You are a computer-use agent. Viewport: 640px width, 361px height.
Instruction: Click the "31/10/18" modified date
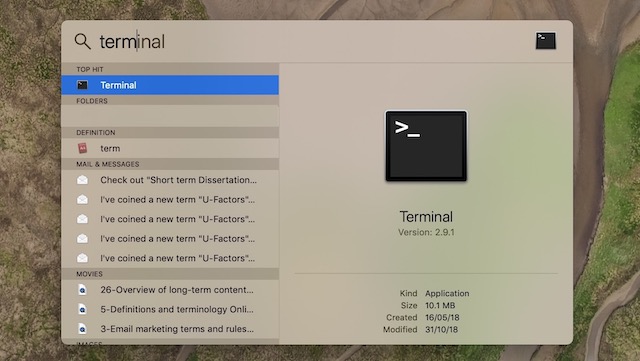click(x=441, y=329)
